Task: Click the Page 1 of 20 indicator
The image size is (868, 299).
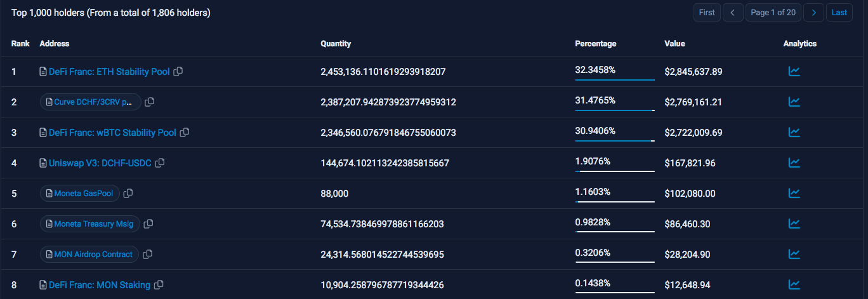Action: point(773,12)
